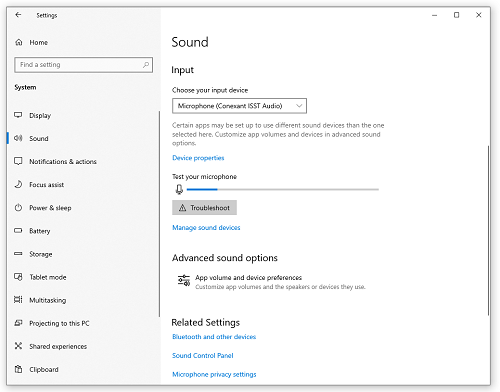Click in the Find a setting field
The image size is (500, 392).
[83, 65]
